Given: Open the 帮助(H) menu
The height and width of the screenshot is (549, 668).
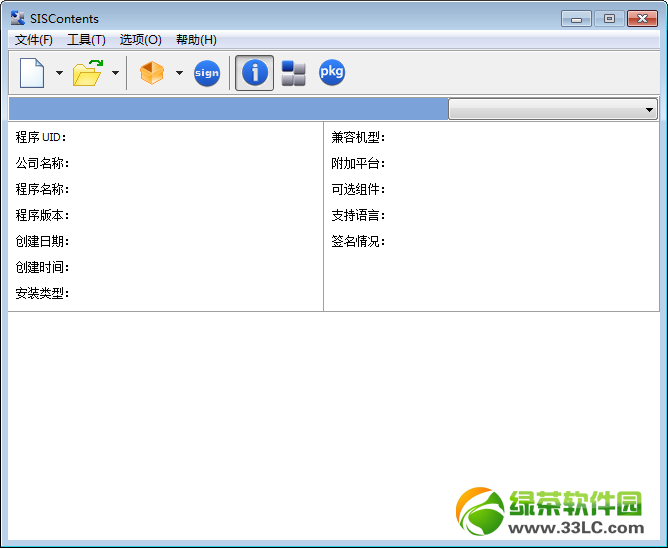Looking at the screenshot, I should point(196,40).
